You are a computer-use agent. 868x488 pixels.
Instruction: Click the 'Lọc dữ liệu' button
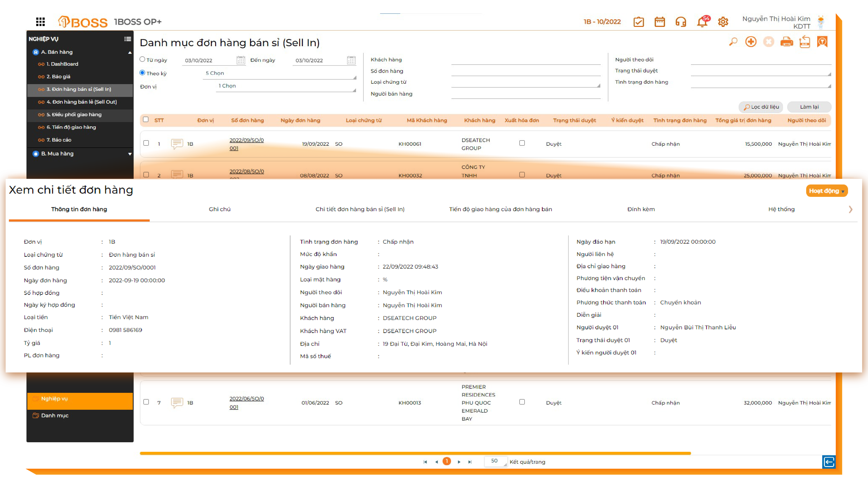point(761,107)
